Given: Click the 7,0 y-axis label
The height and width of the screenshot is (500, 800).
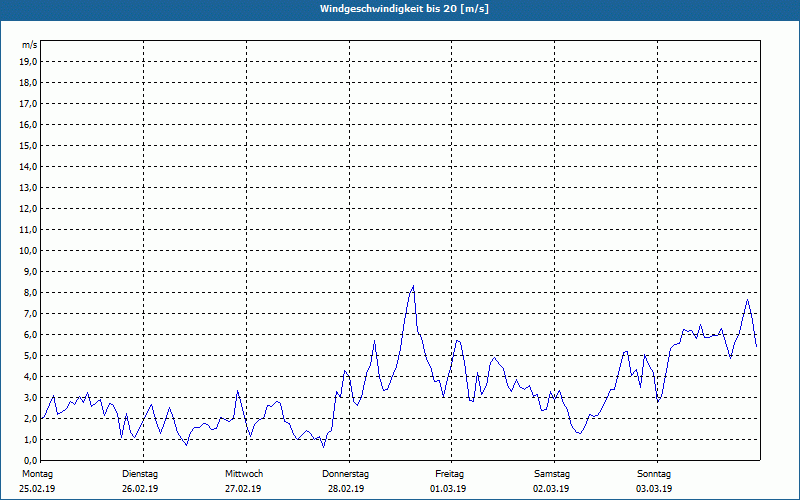Looking at the screenshot, I should pyautogui.click(x=30, y=313).
